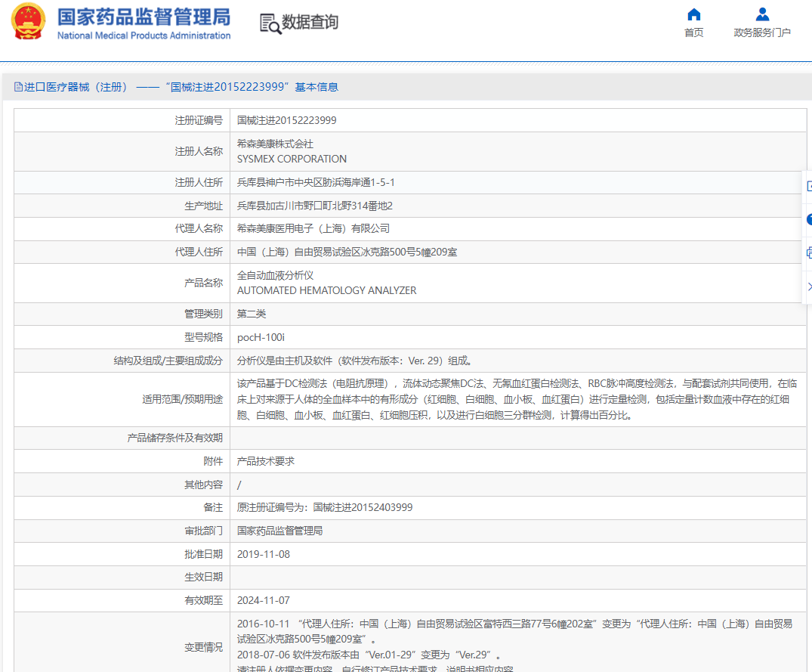The height and width of the screenshot is (672, 812).
Task: Click SYSMEX CORPORATION text
Action: click(292, 159)
